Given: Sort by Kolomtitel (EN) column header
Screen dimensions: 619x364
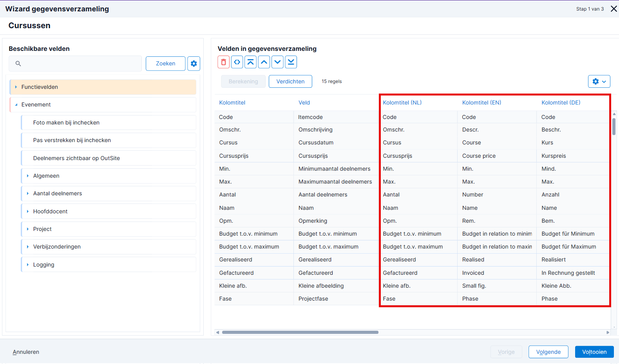Looking at the screenshot, I should tap(481, 103).
